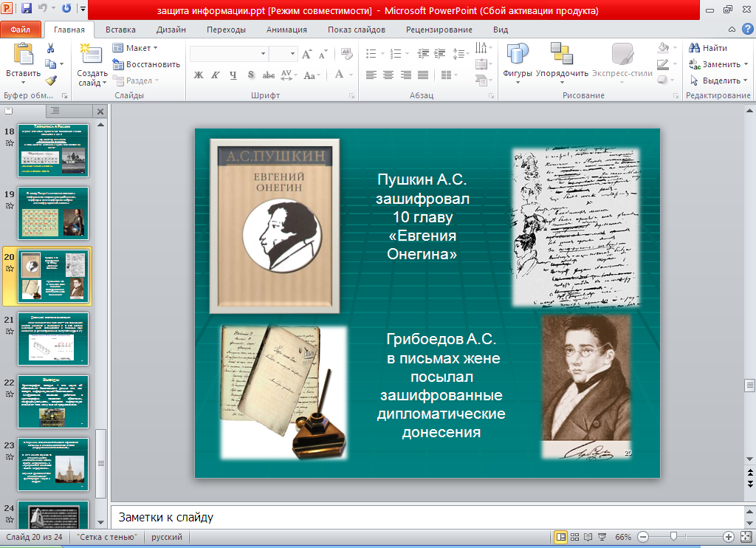Increase font size with large A icon
The image size is (756, 548).
click(306, 54)
